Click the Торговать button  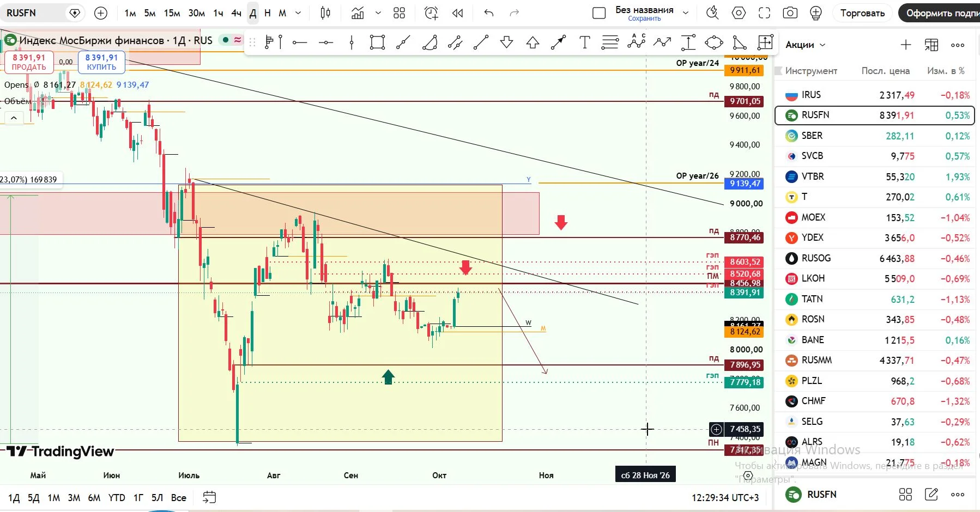(x=862, y=13)
